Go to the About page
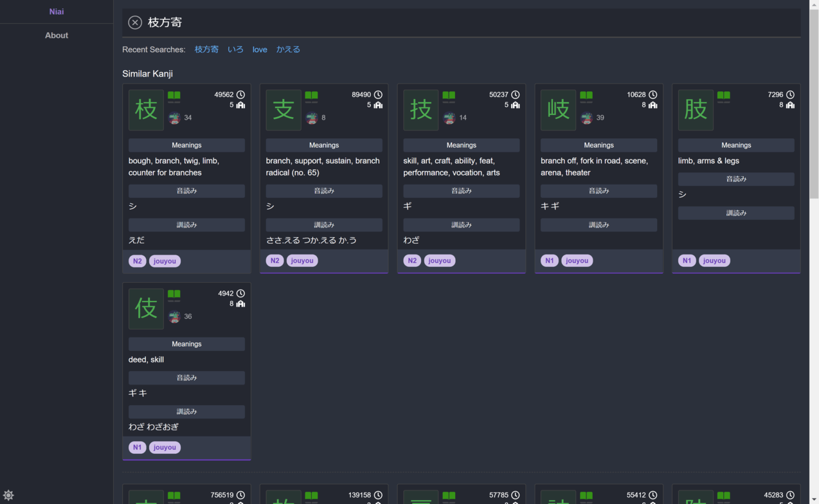The image size is (819, 504). (x=57, y=35)
